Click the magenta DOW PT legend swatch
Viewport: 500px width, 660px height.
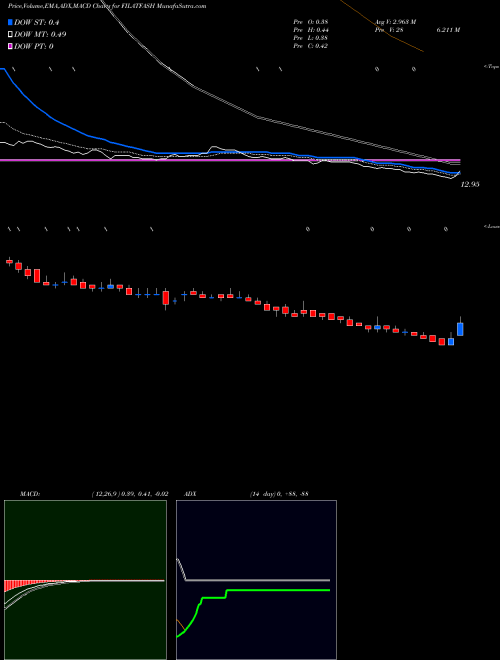click(x=10, y=46)
